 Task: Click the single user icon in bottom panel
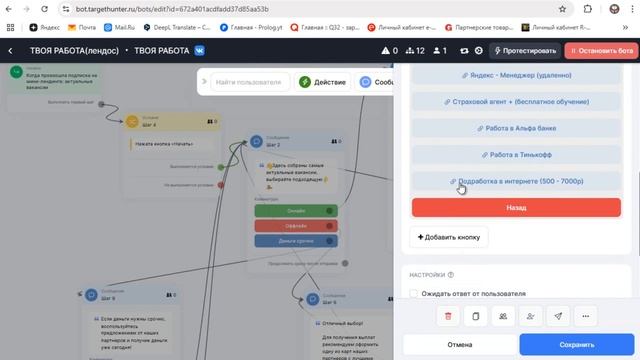(531, 316)
